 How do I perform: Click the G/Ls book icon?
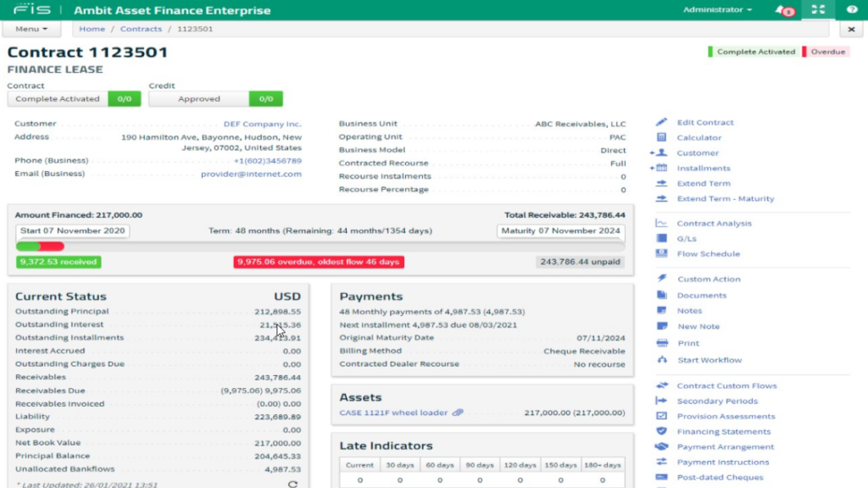661,238
